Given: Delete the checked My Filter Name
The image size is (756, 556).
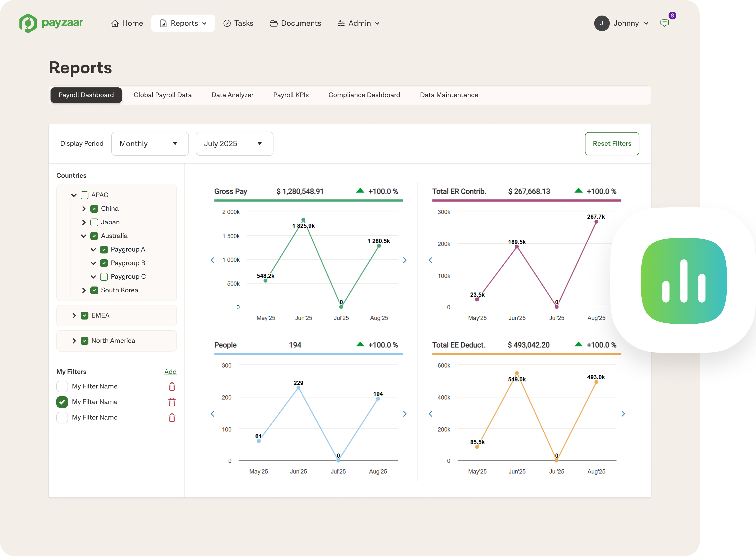Looking at the screenshot, I should [x=172, y=402].
